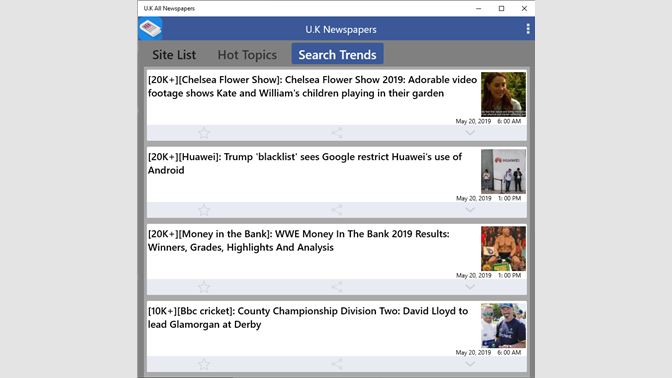The width and height of the screenshot is (672, 378).
Task: Minimize the U.K All Newspapers window
Action: click(479, 9)
